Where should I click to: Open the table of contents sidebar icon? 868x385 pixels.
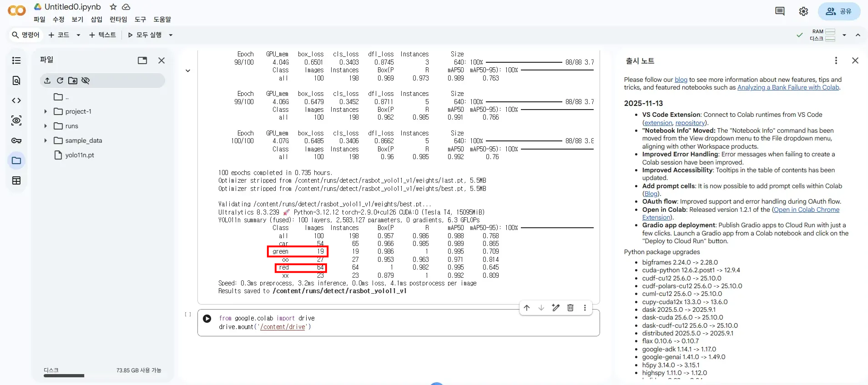(16, 60)
